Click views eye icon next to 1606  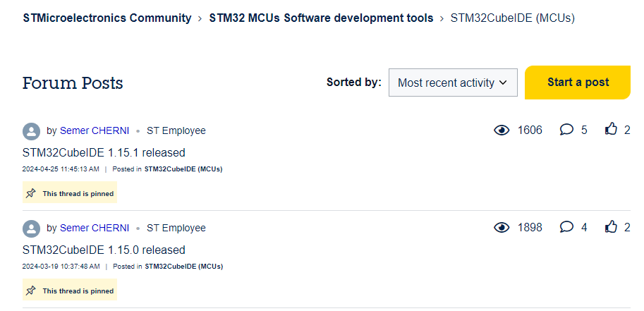point(502,130)
